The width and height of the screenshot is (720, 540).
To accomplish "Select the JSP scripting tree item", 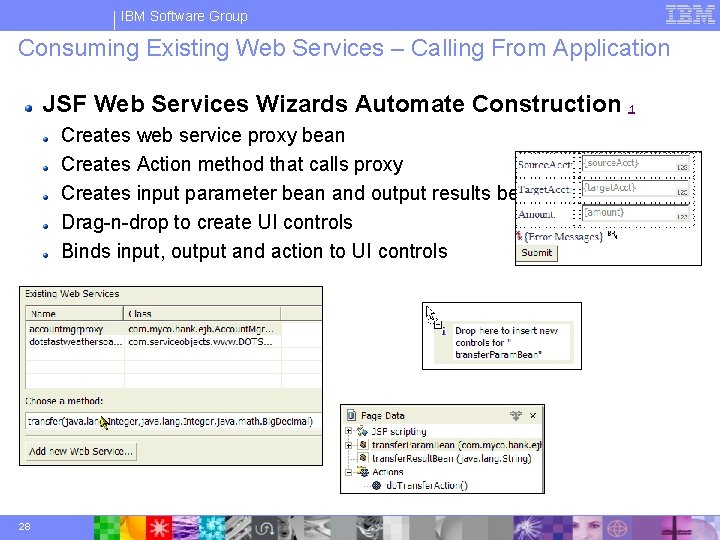I will (399, 432).
